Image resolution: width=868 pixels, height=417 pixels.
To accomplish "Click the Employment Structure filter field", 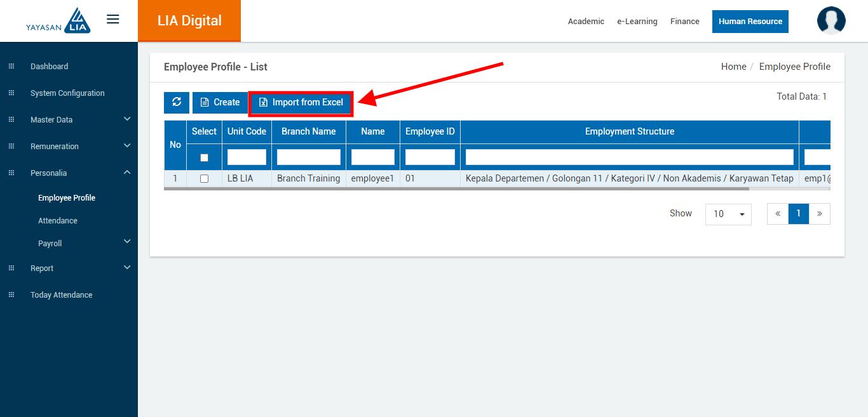I will [629, 157].
